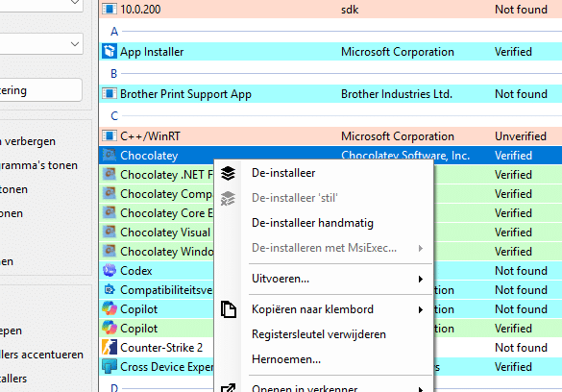Viewport: 562px width, 392px height.
Task: Click the Codex app icon
Action: point(110,271)
